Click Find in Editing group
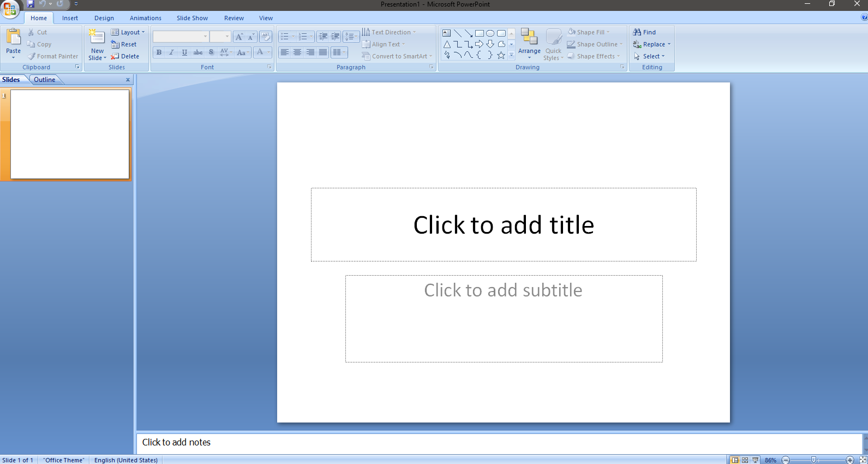This screenshot has height=464, width=868. (x=644, y=32)
